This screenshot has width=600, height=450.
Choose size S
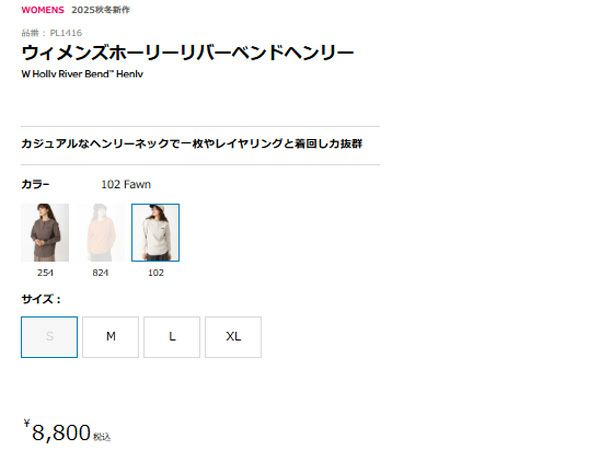point(49,337)
